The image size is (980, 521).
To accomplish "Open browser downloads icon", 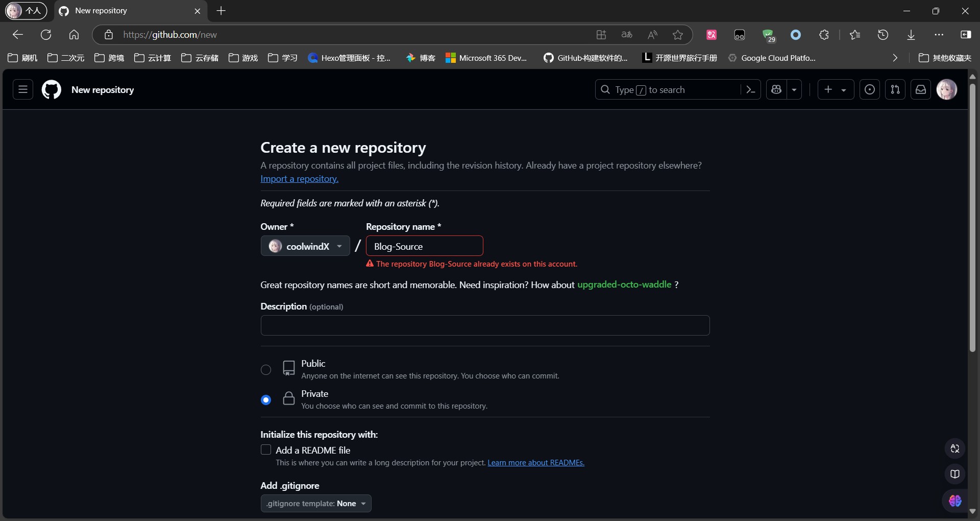I will click(911, 35).
